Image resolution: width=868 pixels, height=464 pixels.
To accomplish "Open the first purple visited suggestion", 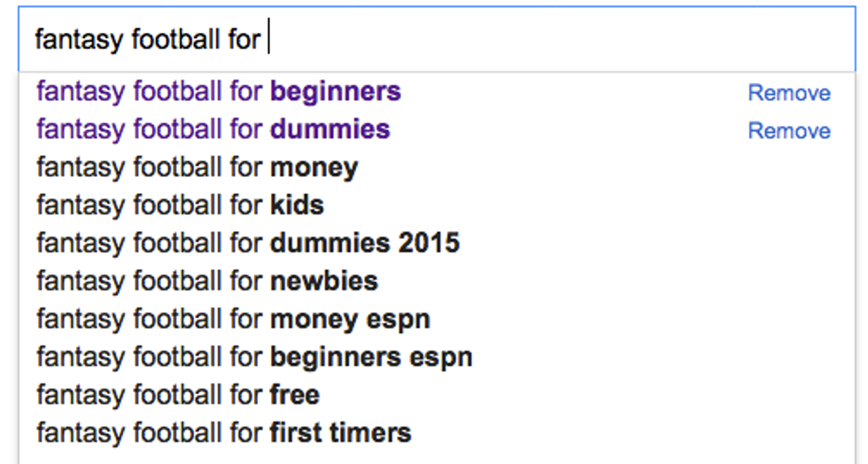I will pos(218,91).
